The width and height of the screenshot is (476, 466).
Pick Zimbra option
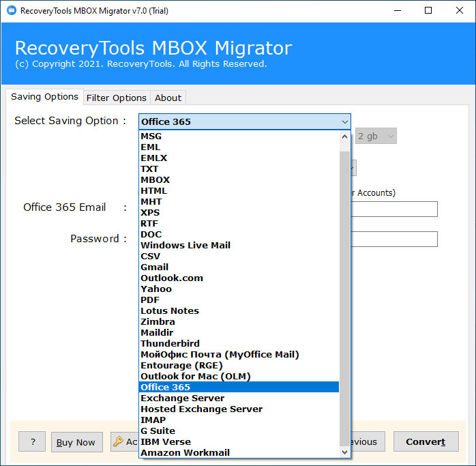(239, 322)
